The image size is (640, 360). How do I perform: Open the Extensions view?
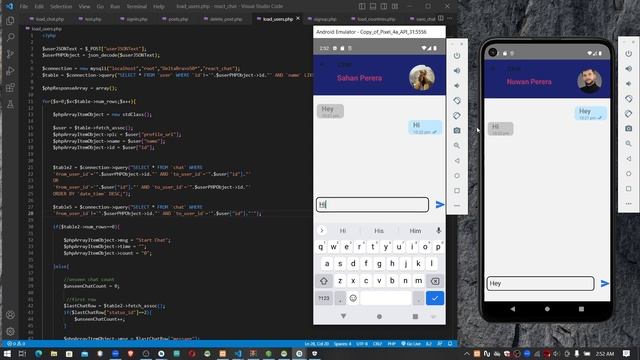coord(11,88)
